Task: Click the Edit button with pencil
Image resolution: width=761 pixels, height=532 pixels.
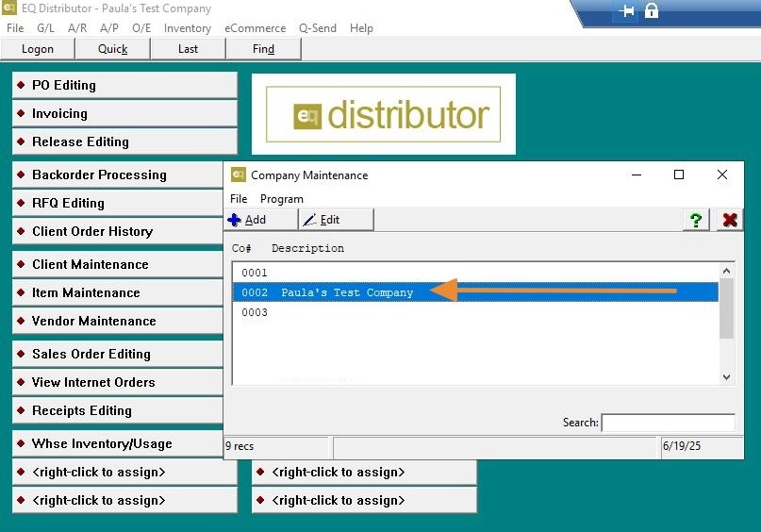Action: point(337,220)
